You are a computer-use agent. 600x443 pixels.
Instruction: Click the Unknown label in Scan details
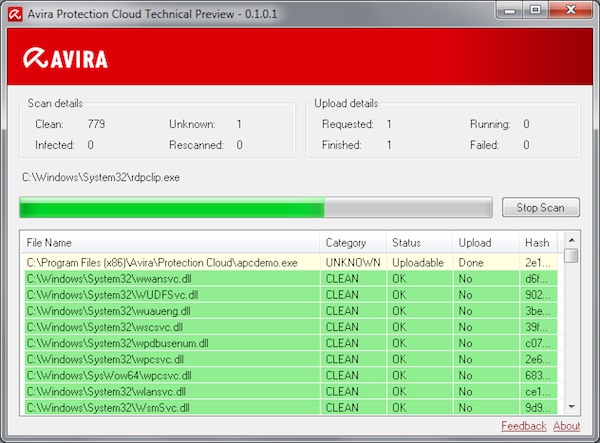click(192, 124)
